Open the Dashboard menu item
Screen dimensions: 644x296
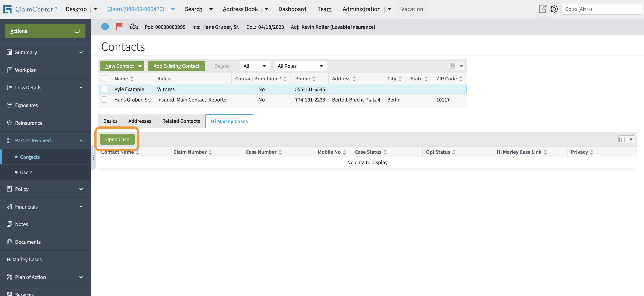click(x=292, y=9)
